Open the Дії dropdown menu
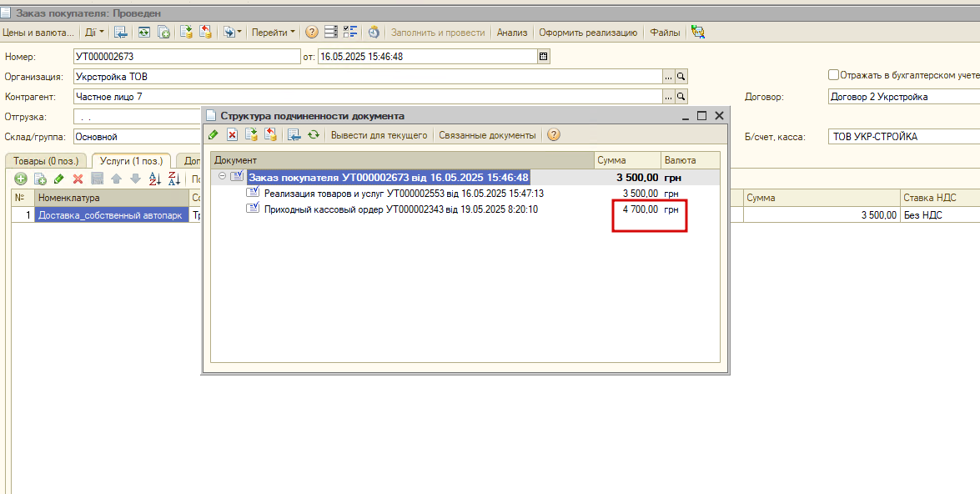The width and height of the screenshot is (980, 494). click(94, 32)
